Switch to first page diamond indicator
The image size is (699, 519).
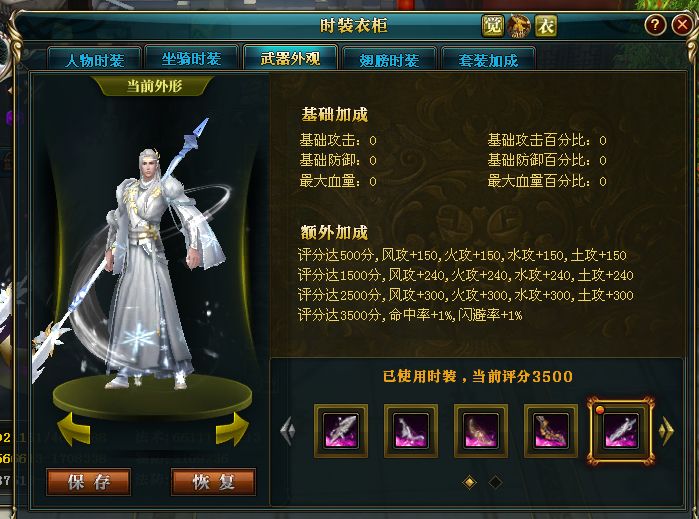pyautogui.click(x=469, y=482)
